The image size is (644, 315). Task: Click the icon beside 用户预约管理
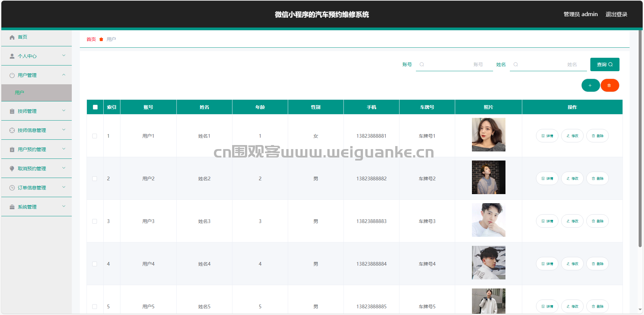coord(12,149)
